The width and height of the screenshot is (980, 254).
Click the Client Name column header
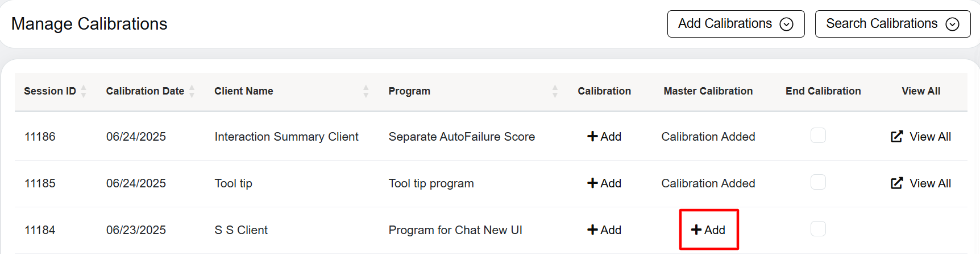coord(244,91)
